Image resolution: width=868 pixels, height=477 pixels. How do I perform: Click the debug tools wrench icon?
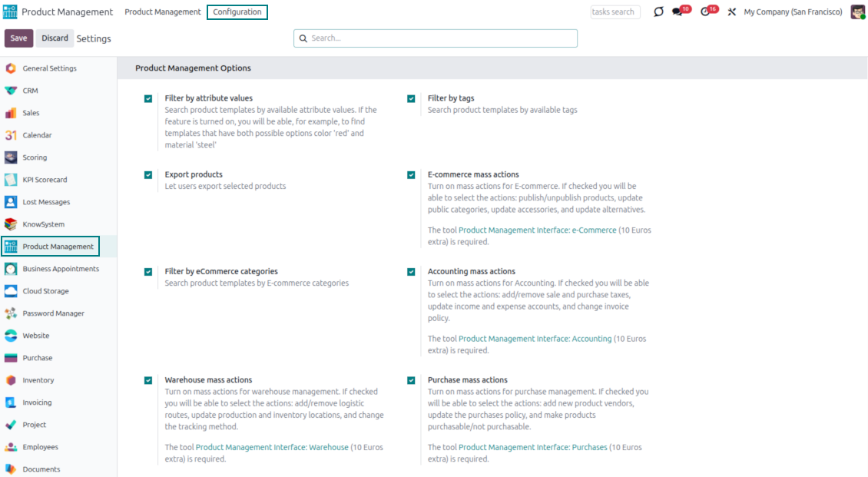click(x=731, y=12)
